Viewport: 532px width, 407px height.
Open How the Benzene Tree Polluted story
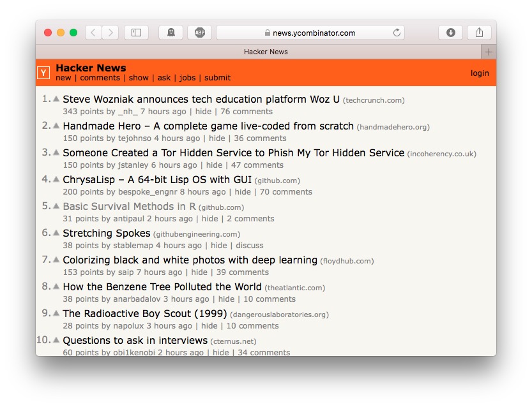[162, 286]
